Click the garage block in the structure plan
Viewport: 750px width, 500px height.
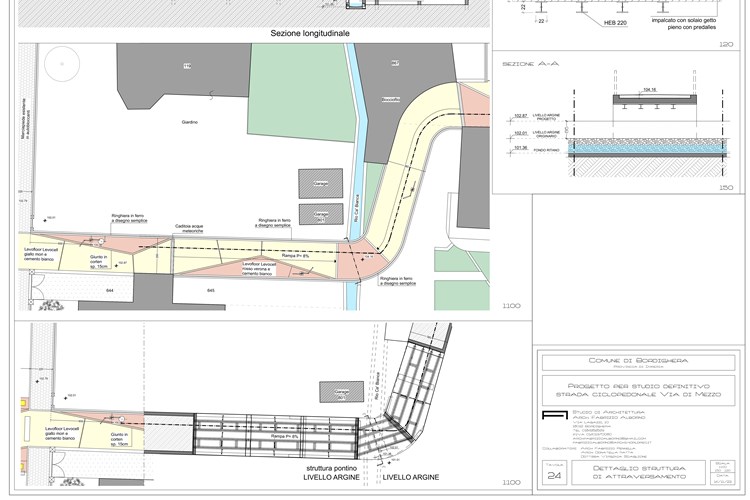coord(340,393)
